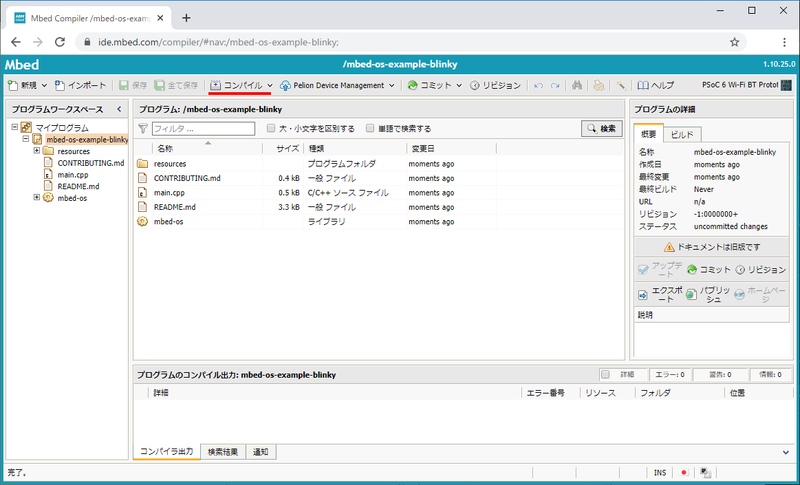Click main.cpp file icon in list
The width and height of the screenshot is (800, 485).
(142, 193)
